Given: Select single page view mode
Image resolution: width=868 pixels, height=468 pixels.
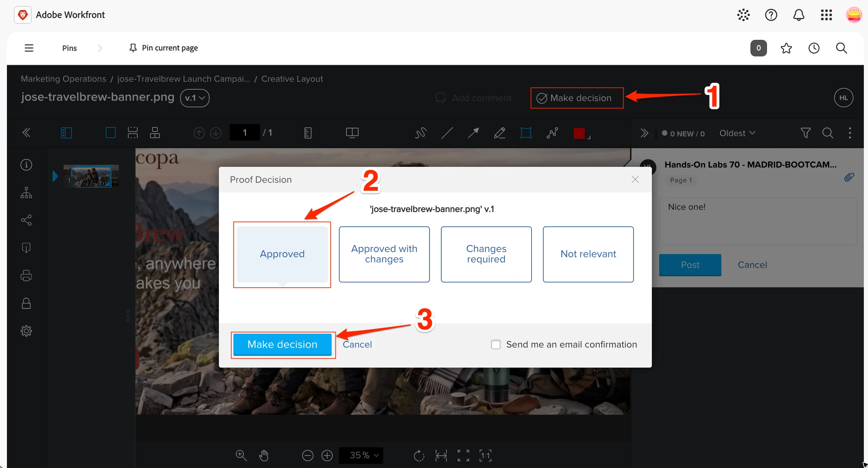Looking at the screenshot, I should [110, 133].
